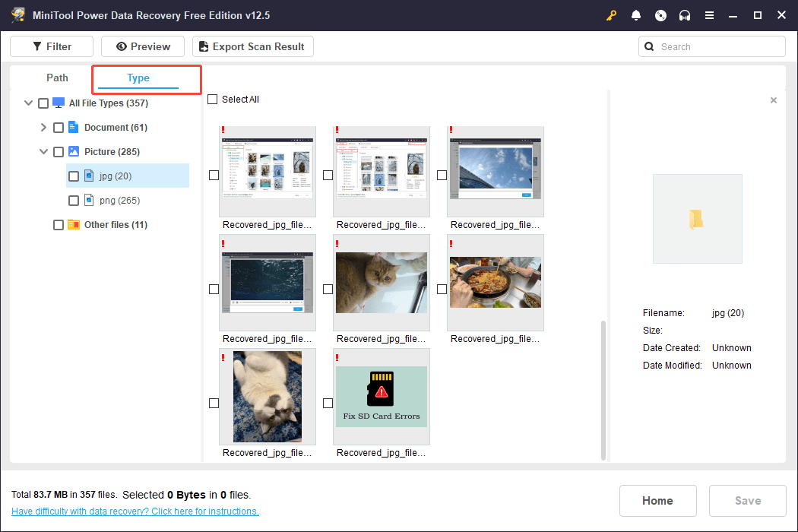Collapse the Picture (285) tree node
Viewport: 798px width, 532px height.
(43, 152)
